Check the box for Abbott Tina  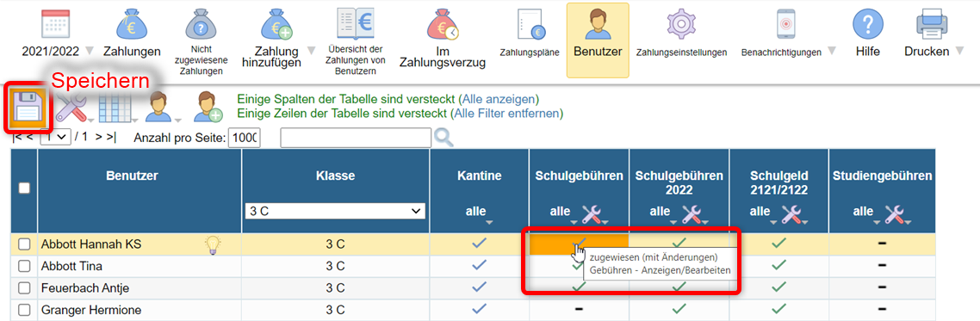pos(24,266)
